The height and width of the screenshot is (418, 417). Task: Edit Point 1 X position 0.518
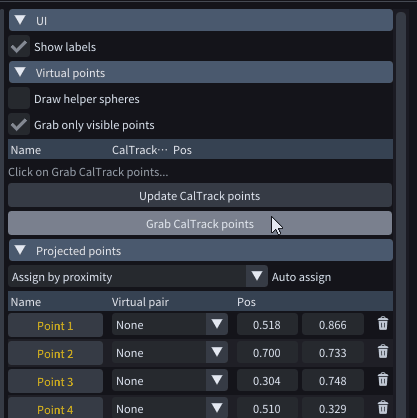(267, 324)
